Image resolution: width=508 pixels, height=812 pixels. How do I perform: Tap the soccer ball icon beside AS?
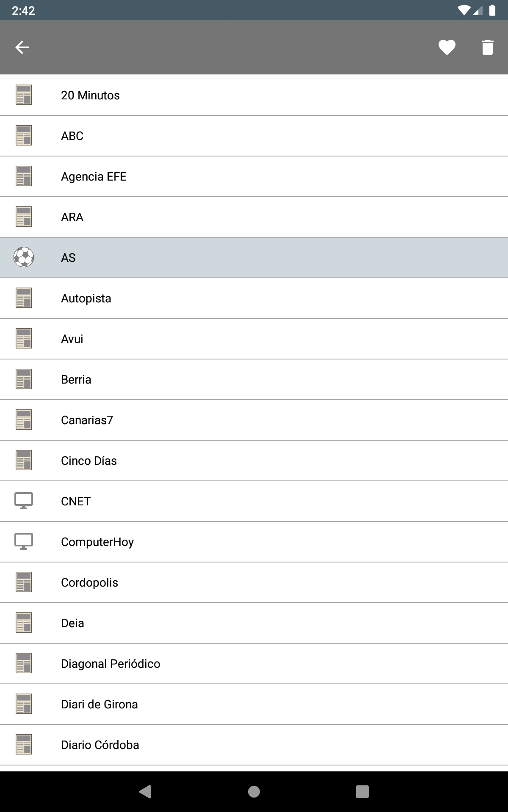click(x=24, y=258)
